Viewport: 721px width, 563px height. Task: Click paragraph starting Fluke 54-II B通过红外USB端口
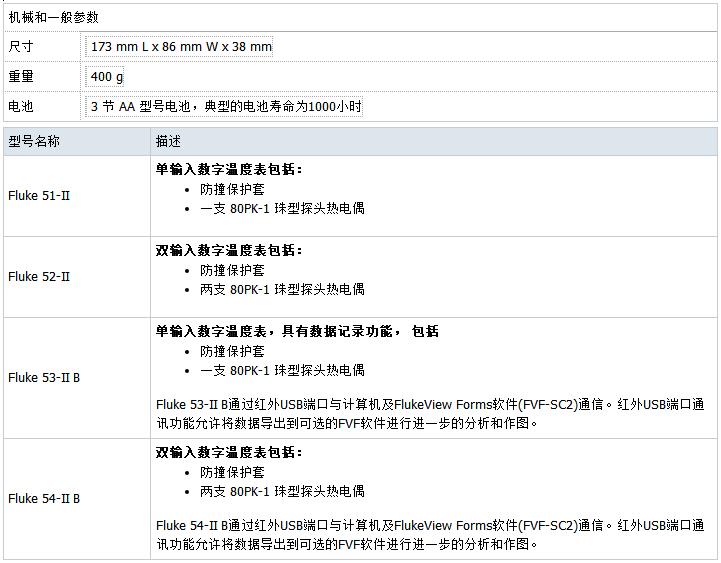click(x=430, y=534)
